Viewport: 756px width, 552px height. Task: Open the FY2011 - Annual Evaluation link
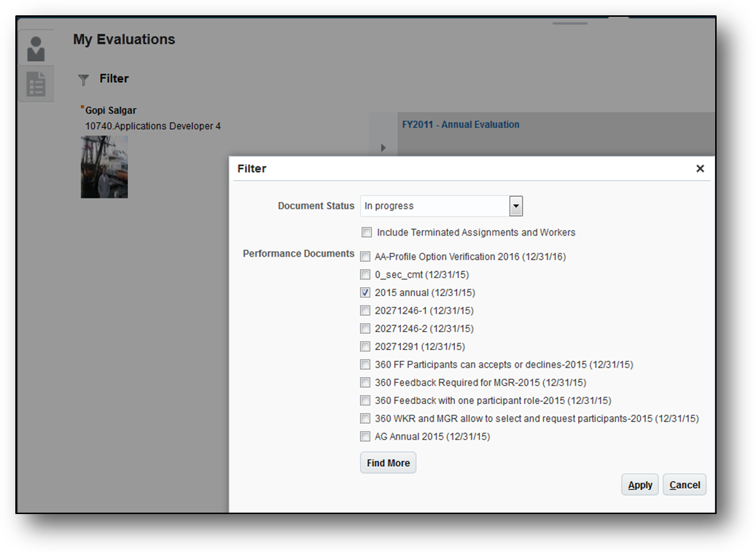(461, 125)
